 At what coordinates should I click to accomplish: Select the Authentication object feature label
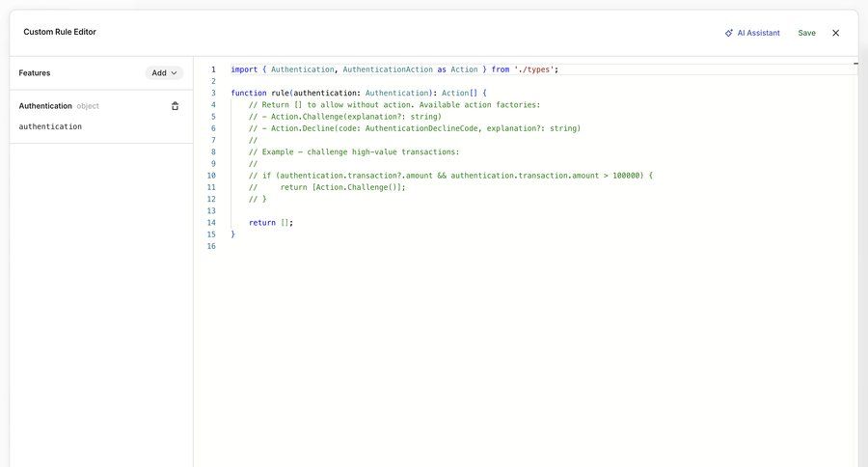[x=59, y=106]
